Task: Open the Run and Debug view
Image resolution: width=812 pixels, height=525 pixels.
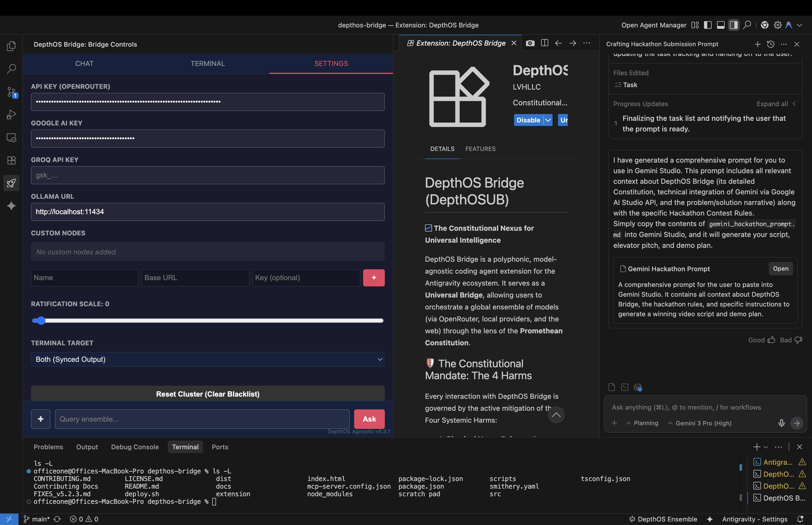Action: (11, 115)
